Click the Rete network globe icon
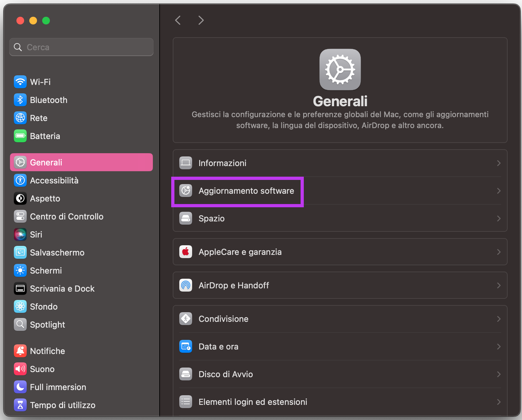The width and height of the screenshot is (522, 420). coord(20,118)
